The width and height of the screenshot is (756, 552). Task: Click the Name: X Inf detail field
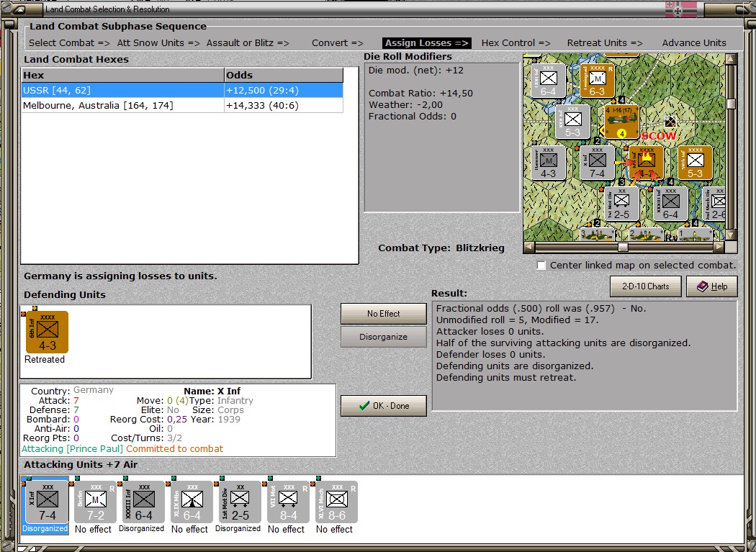pyautogui.click(x=212, y=391)
